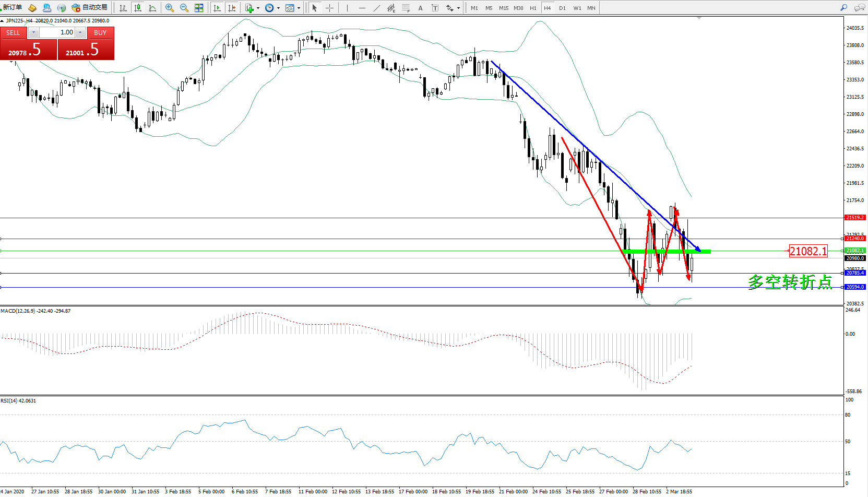Click the zoom out magnifier icon
Screen dimensions: 868x497
point(184,8)
